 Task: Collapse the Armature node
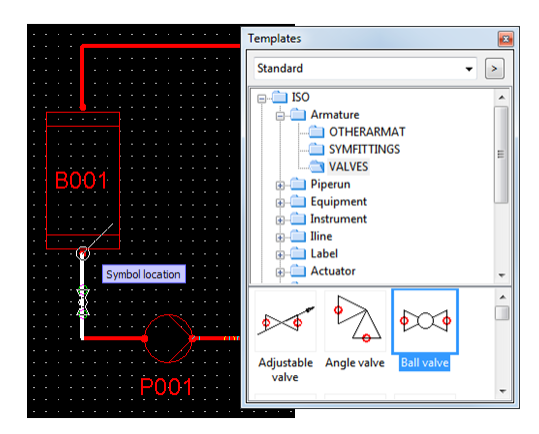click(280, 116)
